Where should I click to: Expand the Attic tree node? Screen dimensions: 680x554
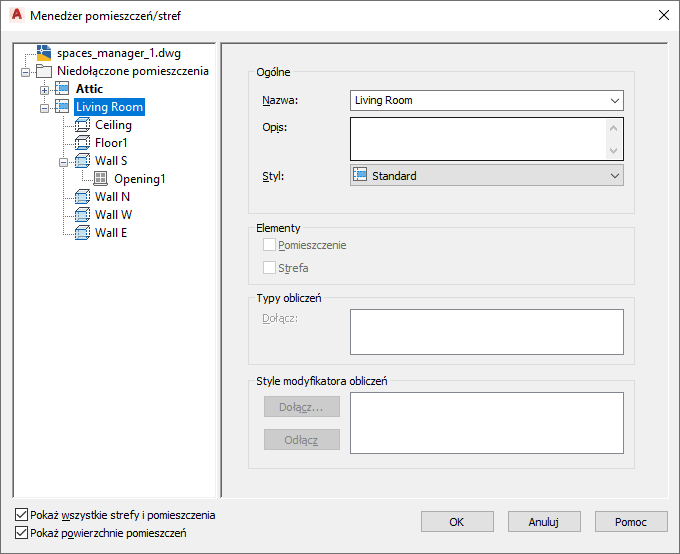44,90
